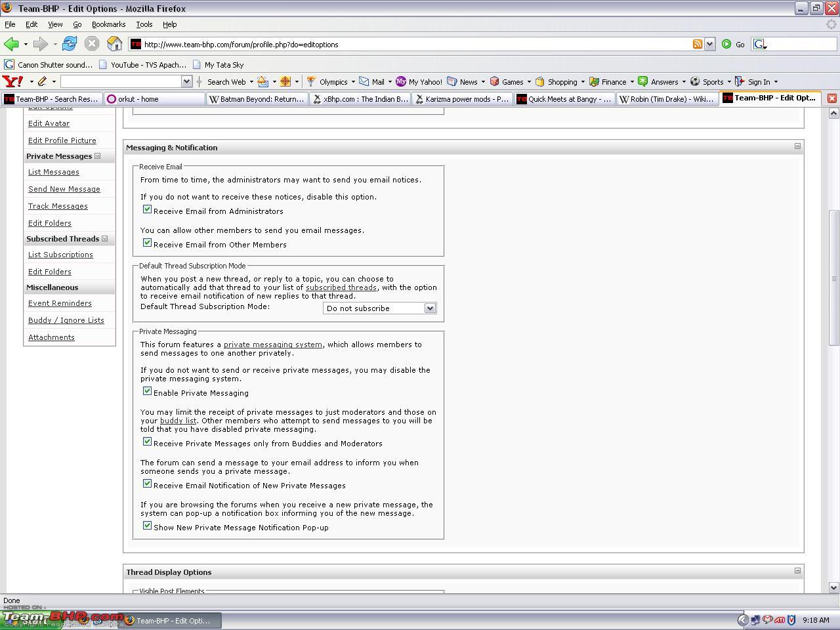Open the My Tata Sky bookmark
Viewport: 840px width, 630px height.
pos(218,64)
